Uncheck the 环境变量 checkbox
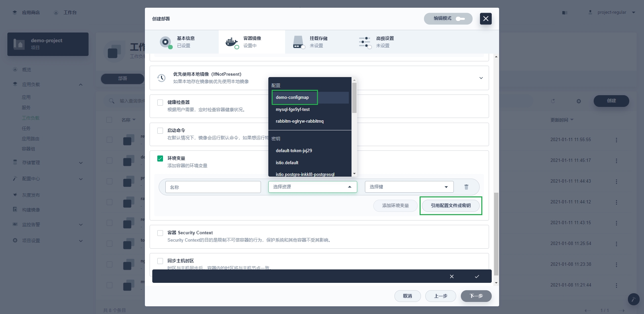Screen dimensions: 644x314 point(160,159)
